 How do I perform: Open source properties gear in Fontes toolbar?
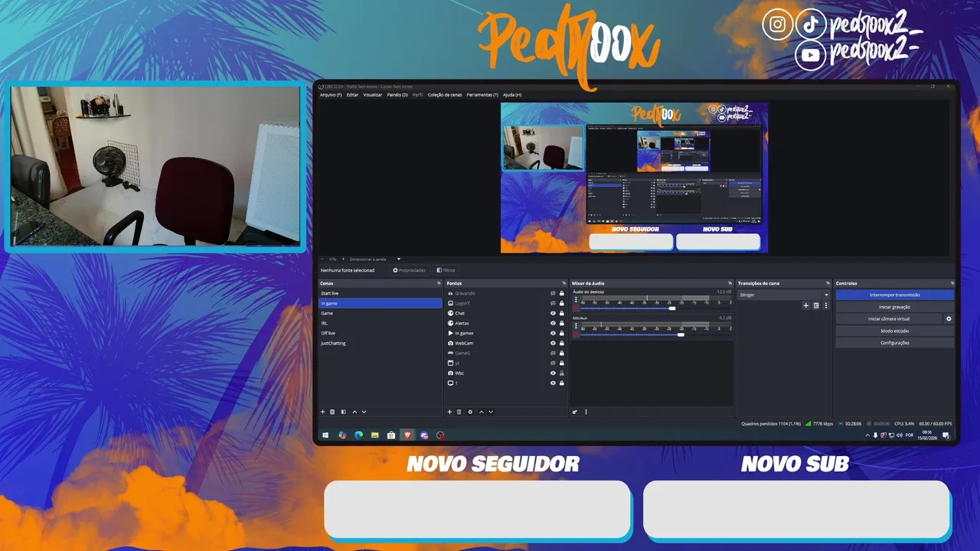470,412
